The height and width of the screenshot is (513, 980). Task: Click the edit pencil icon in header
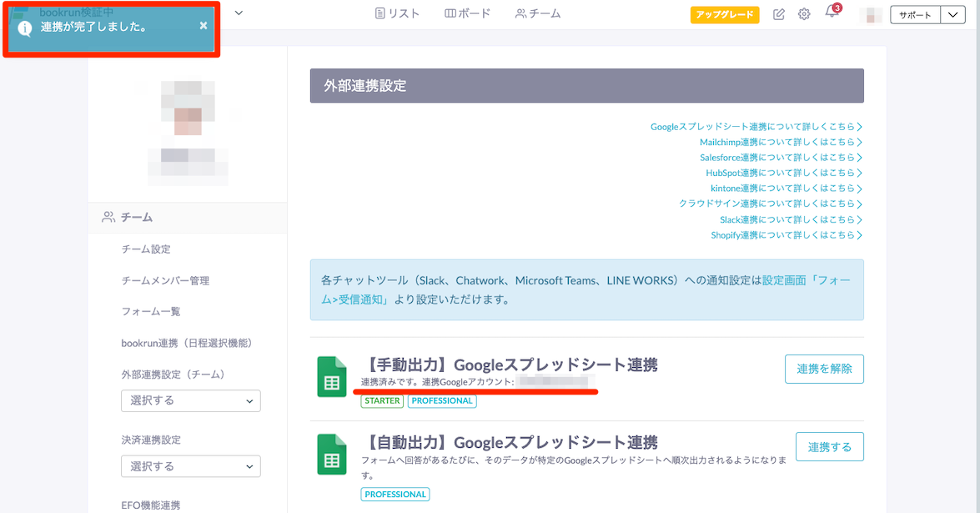point(779,14)
